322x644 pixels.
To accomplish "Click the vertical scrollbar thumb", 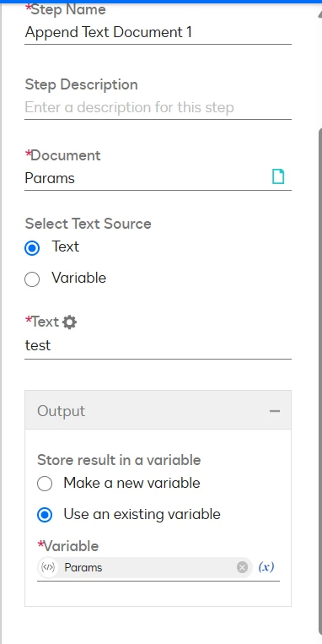I will pos(320,382).
